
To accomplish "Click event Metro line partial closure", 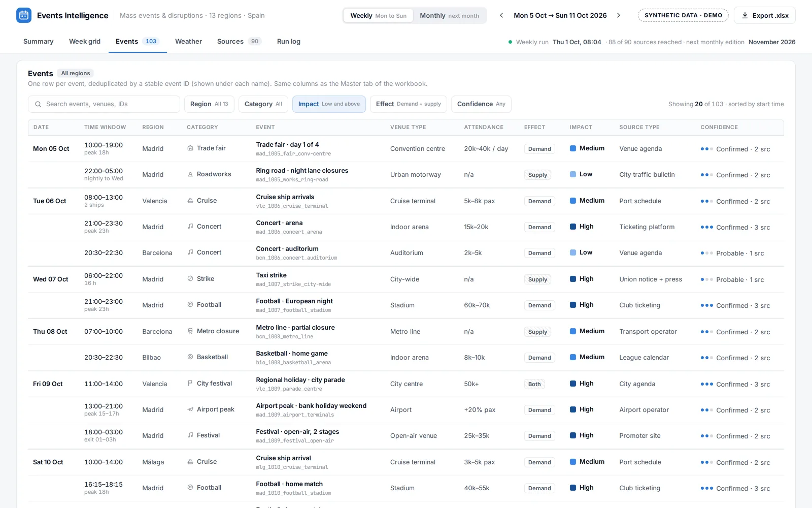I will point(295,327).
